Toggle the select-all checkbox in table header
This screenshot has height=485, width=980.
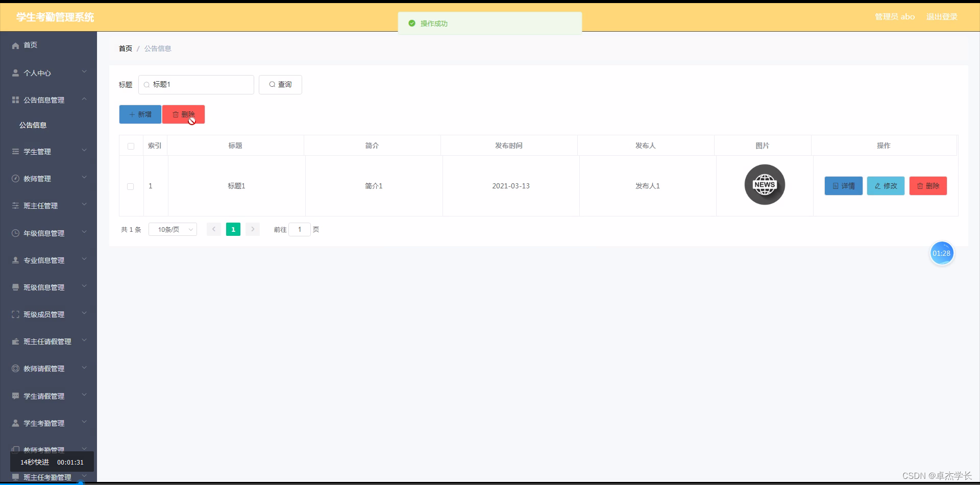click(131, 146)
